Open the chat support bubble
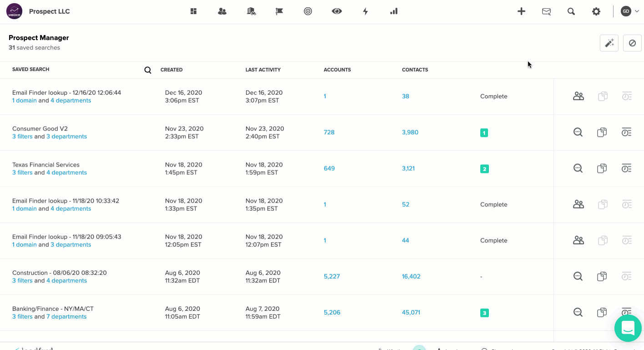The height and width of the screenshot is (350, 644). click(628, 328)
